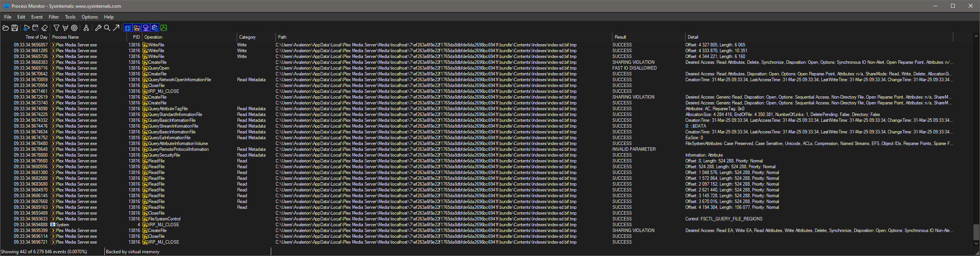Show the Process Tree icon
The height and width of the screenshot is (256, 980).
(86, 28)
